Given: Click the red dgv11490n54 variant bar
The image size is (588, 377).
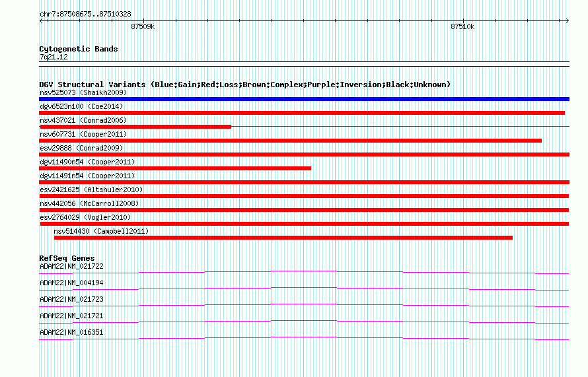Looking at the screenshot, I should [175, 168].
